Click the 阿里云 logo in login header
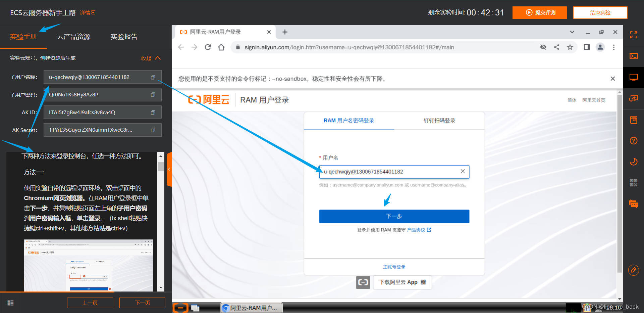 point(209,100)
